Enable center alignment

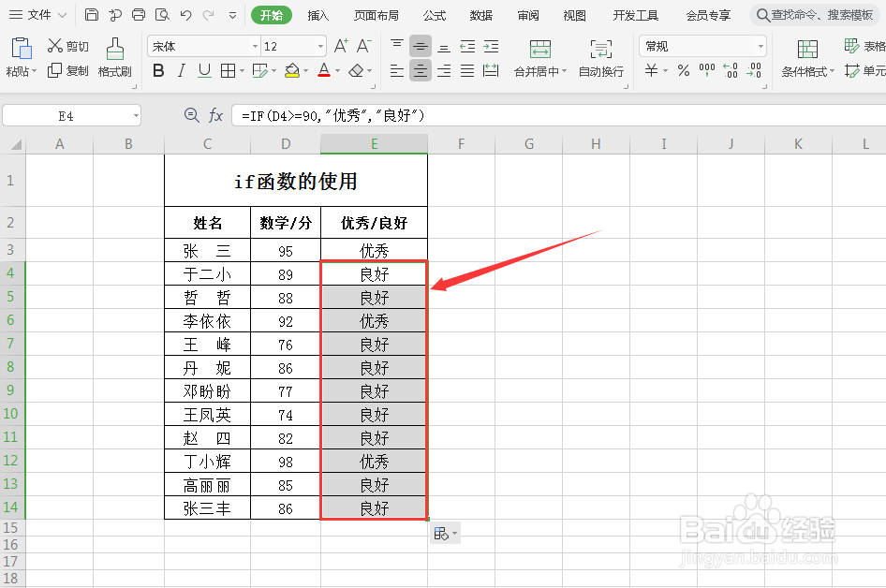(x=419, y=70)
